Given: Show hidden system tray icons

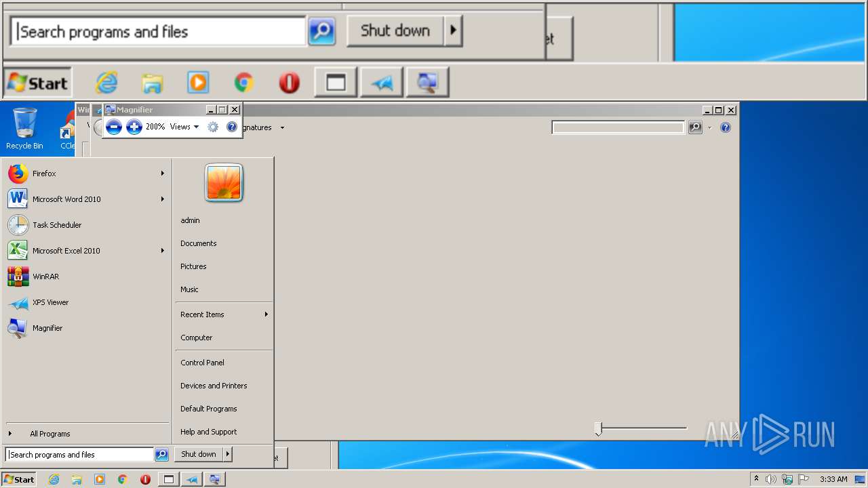Looking at the screenshot, I should tap(756, 479).
